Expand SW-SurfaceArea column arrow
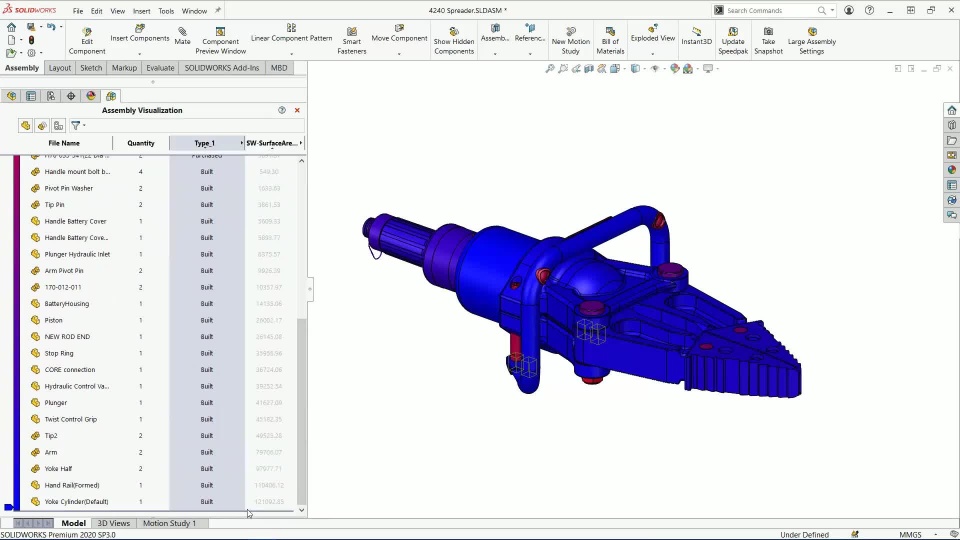 pyautogui.click(x=301, y=143)
